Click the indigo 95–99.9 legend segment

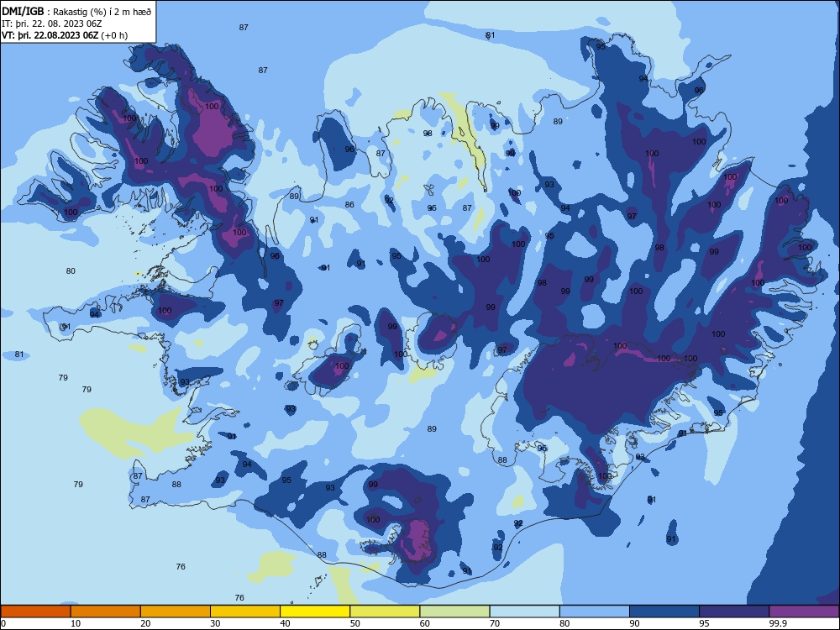[x=734, y=612]
